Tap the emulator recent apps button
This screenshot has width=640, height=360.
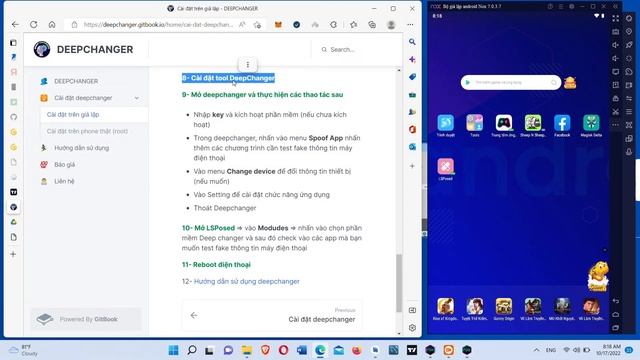click(x=616, y=328)
